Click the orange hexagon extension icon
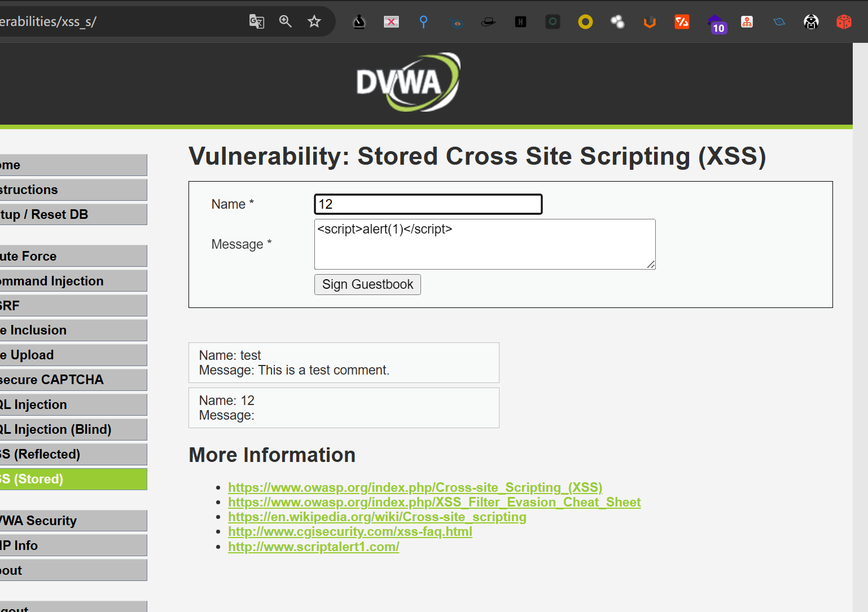Image resolution: width=868 pixels, height=612 pixels. point(650,22)
